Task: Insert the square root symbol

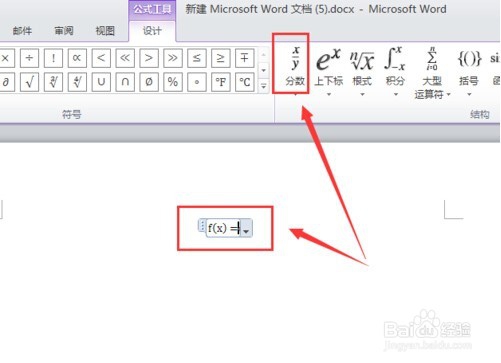Action: click(x=29, y=82)
